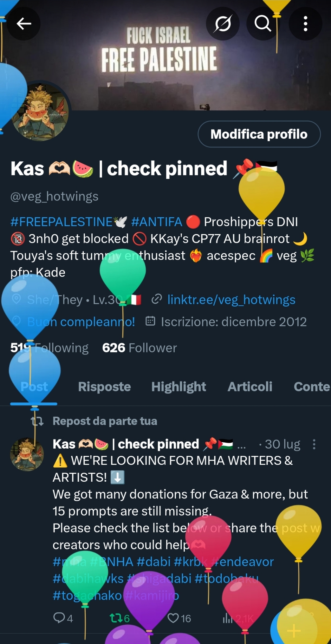Viewport: 331px width, 644px height.
Task: Open #endeavor hashtag in the post
Action: (243, 562)
